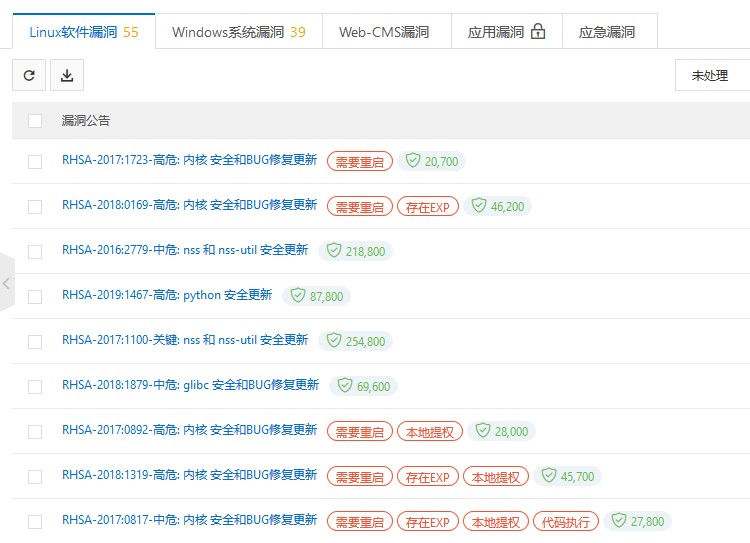Open the Web-CMS漏洞 tab

tap(384, 32)
